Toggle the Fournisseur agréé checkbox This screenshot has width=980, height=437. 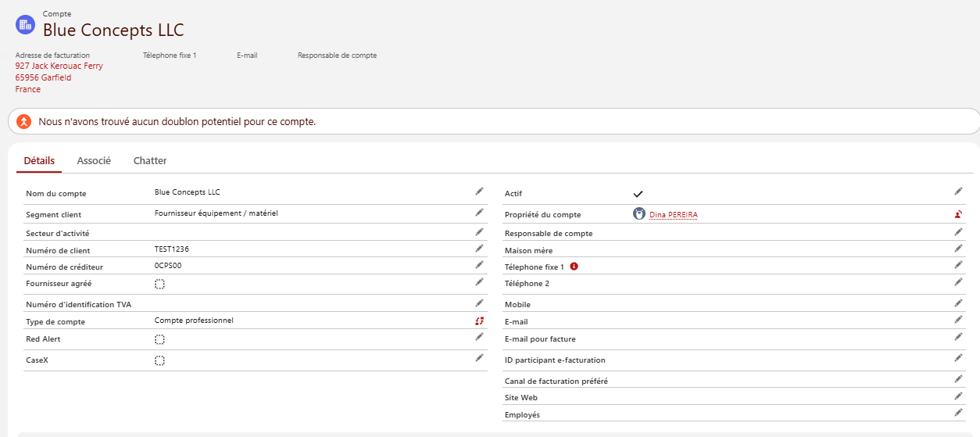tap(159, 285)
